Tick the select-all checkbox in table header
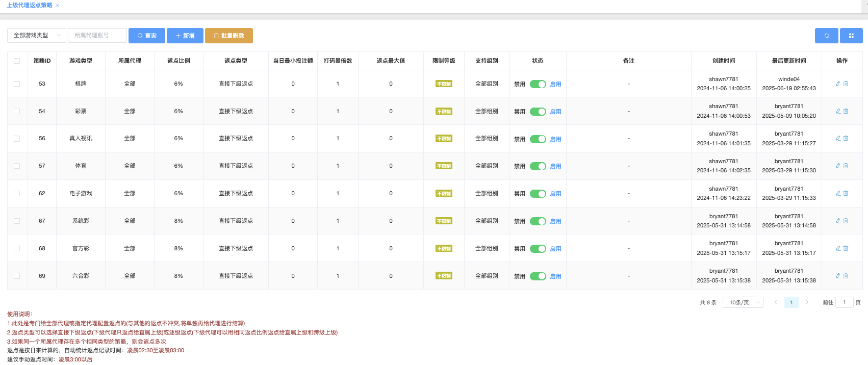Viewport: 868px width, 365px height. pos(17,61)
